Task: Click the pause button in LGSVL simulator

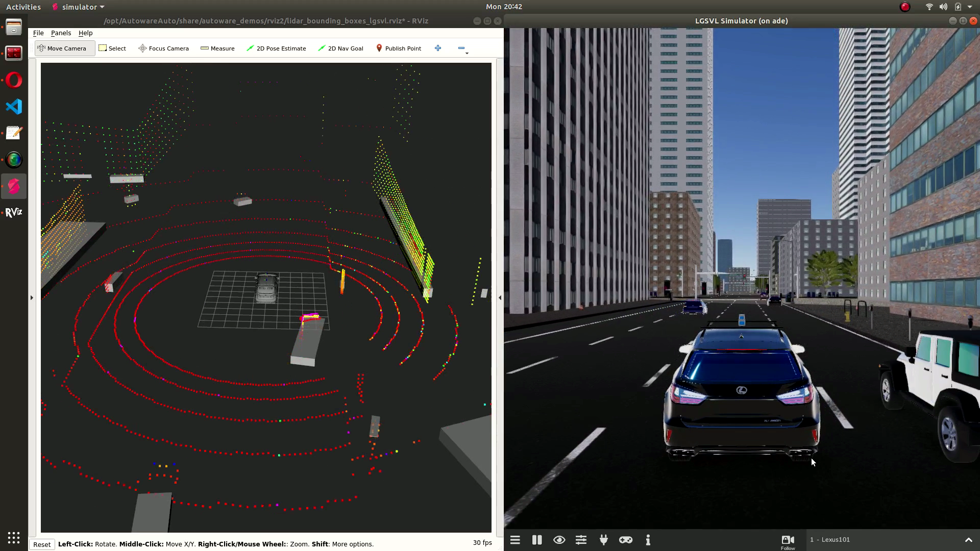Action: (537, 540)
